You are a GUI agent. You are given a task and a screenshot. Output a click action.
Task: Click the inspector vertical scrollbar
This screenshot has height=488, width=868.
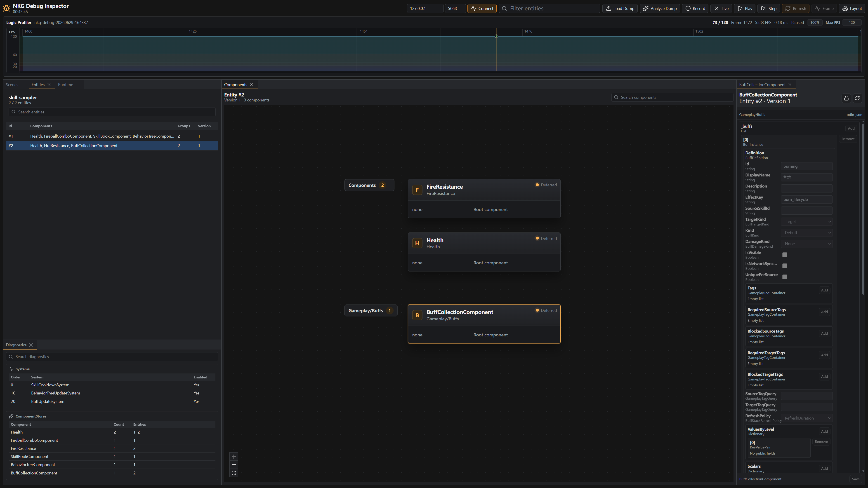[x=863, y=209]
